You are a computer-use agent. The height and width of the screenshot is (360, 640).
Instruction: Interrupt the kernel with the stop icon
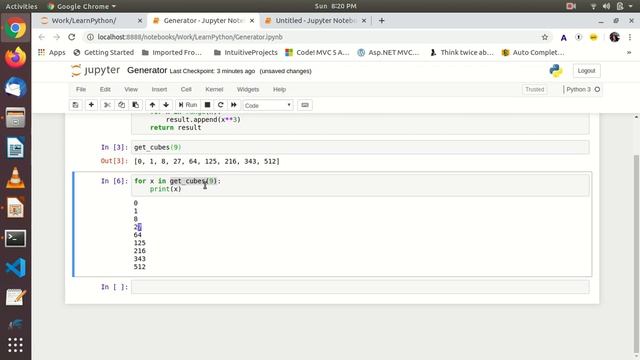point(207,105)
